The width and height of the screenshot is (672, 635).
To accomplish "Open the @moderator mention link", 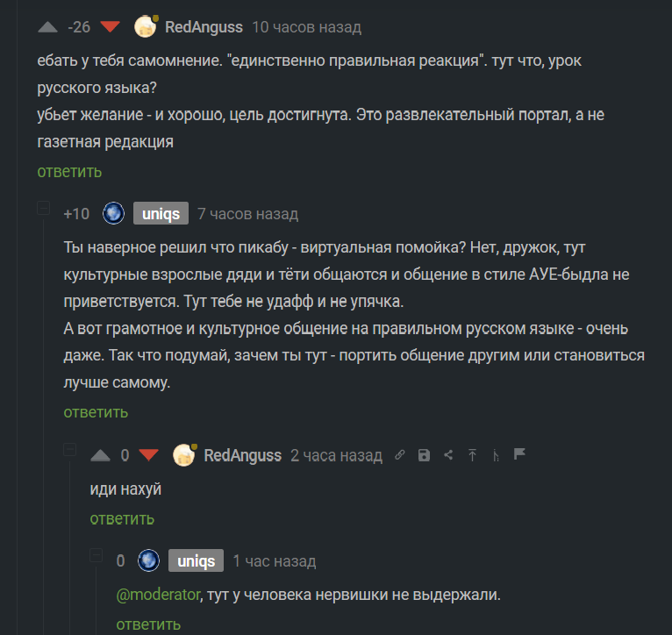I will coord(157,595).
